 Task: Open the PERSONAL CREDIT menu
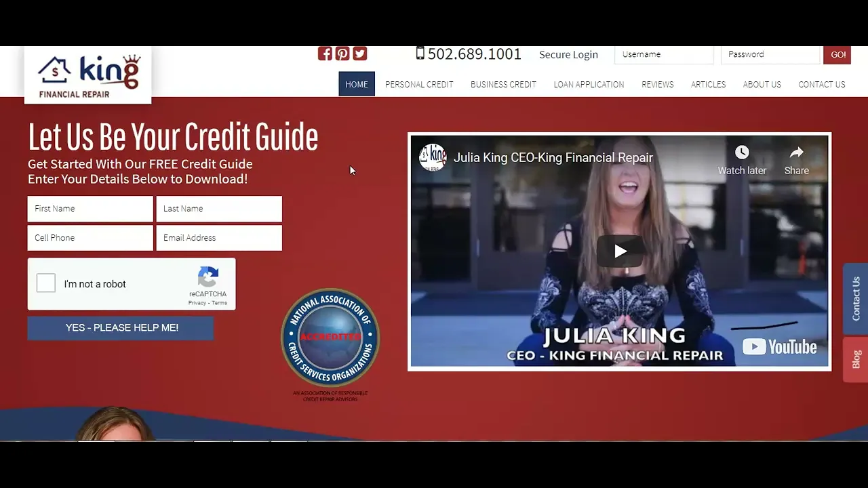tap(419, 85)
